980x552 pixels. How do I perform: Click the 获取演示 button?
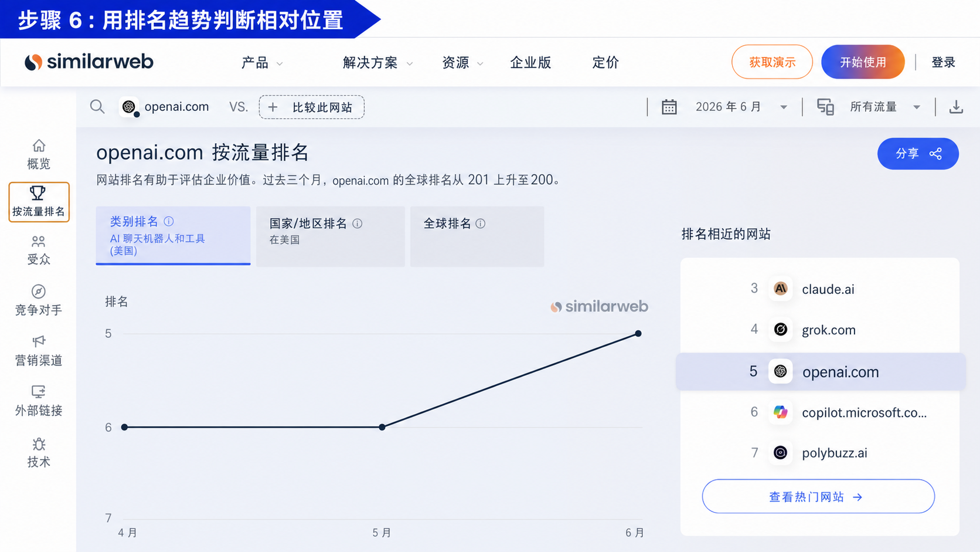(x=772, y=62)
